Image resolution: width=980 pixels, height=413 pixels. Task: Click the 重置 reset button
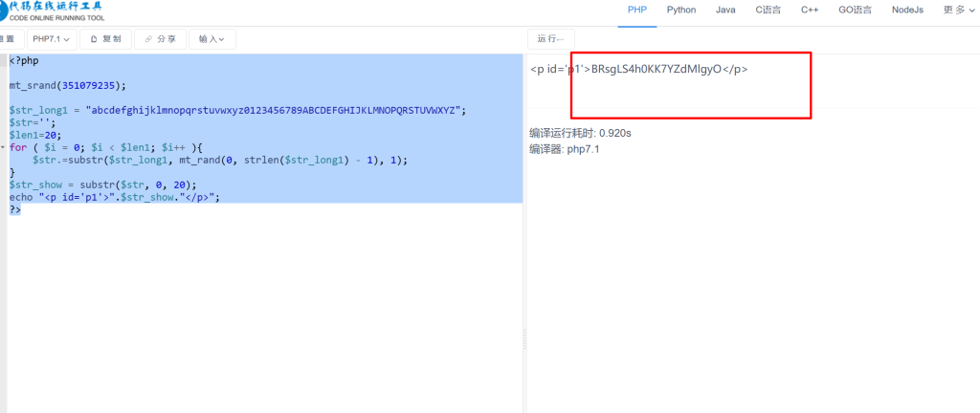point(9,39)
